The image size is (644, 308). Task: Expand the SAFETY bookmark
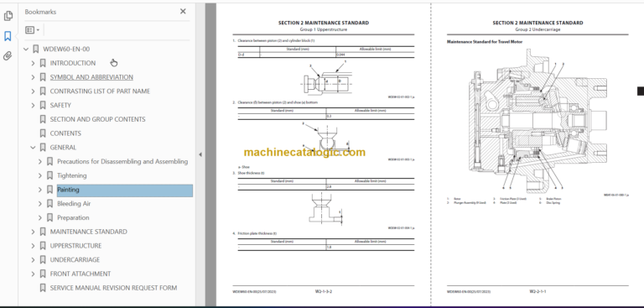click(x=34, y=105)
